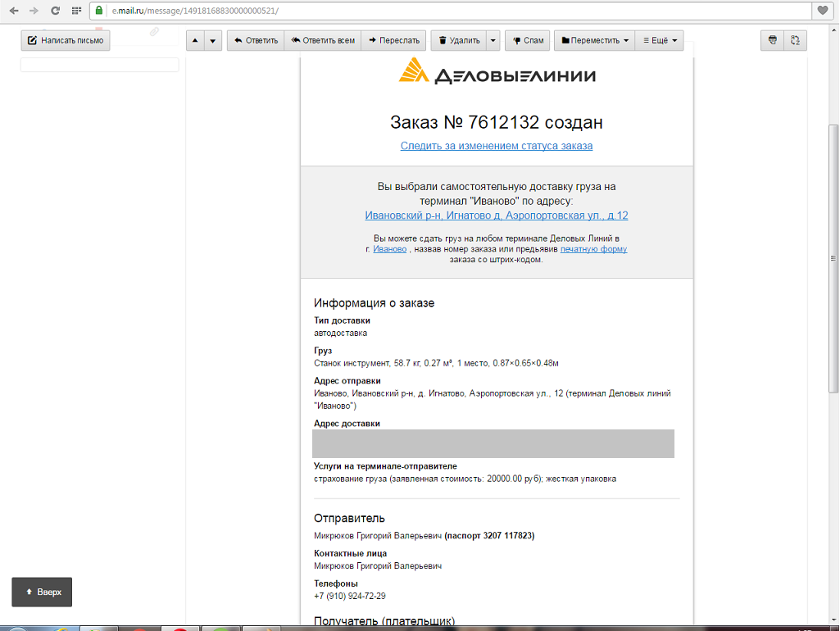Forward the email with Переслать

[393, 40]
